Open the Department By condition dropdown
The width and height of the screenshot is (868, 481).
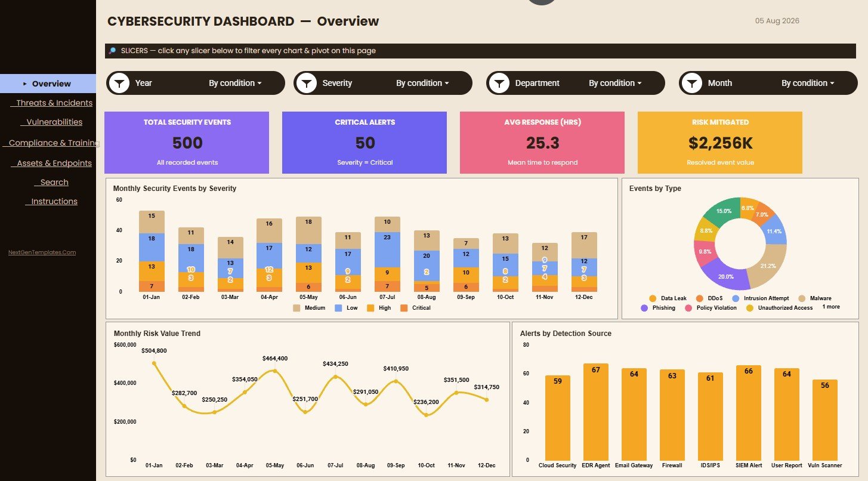(x=615, y=83)
